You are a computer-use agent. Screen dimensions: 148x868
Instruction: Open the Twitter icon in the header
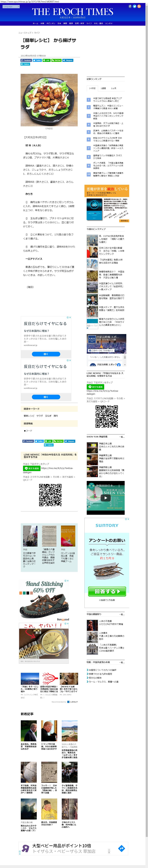[x=134, y=6]
